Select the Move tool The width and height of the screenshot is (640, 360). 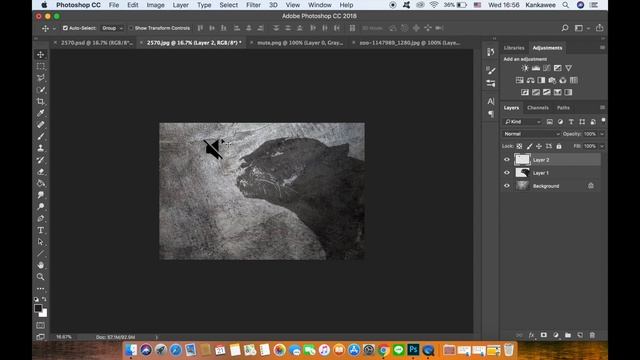pyautogui.click(x=40, y=54)
